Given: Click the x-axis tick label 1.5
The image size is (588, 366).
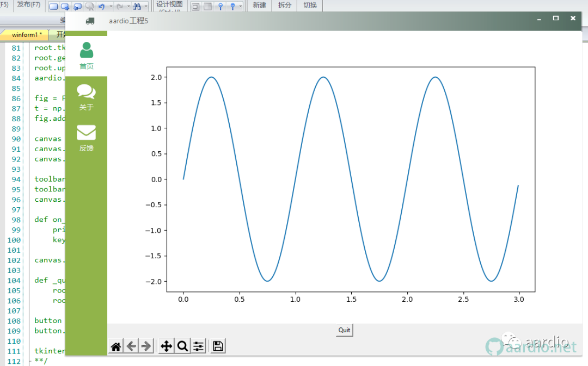Looking at the screenshot, I should click(351, 299).
